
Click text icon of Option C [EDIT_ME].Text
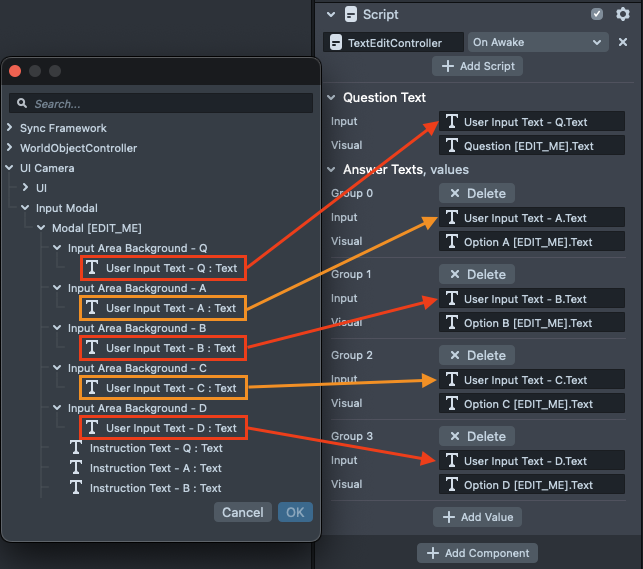tap(452, 403)
